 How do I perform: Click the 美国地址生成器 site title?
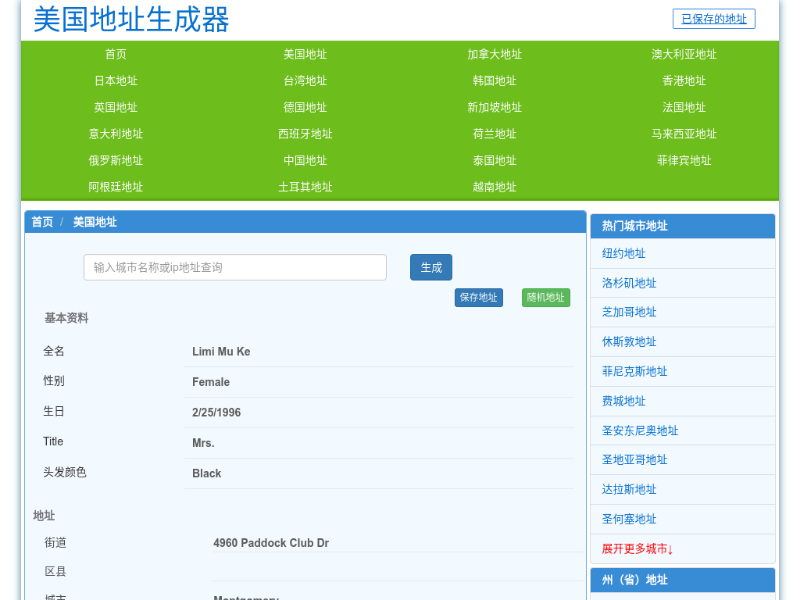point(131,20)
